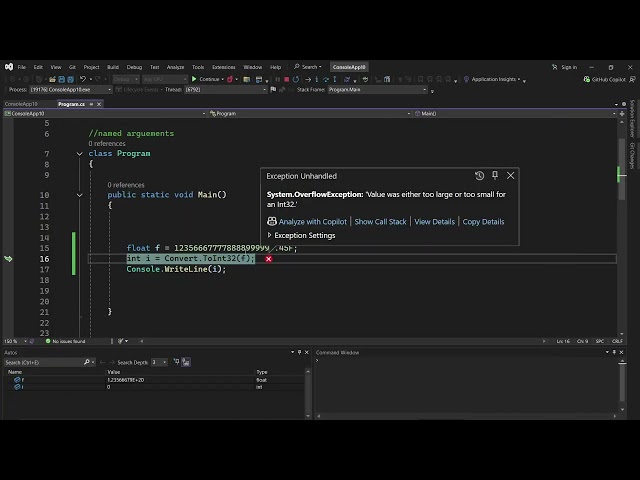The width and height of the screenshot is (640, 480).
Task: Open the Application Insights dropdown
Action: coord(519,79)
